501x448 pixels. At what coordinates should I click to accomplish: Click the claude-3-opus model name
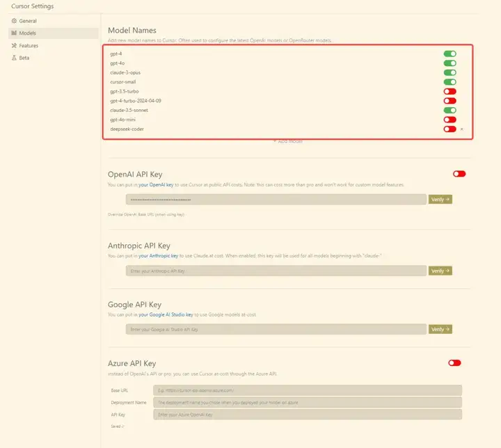(125, 72)
